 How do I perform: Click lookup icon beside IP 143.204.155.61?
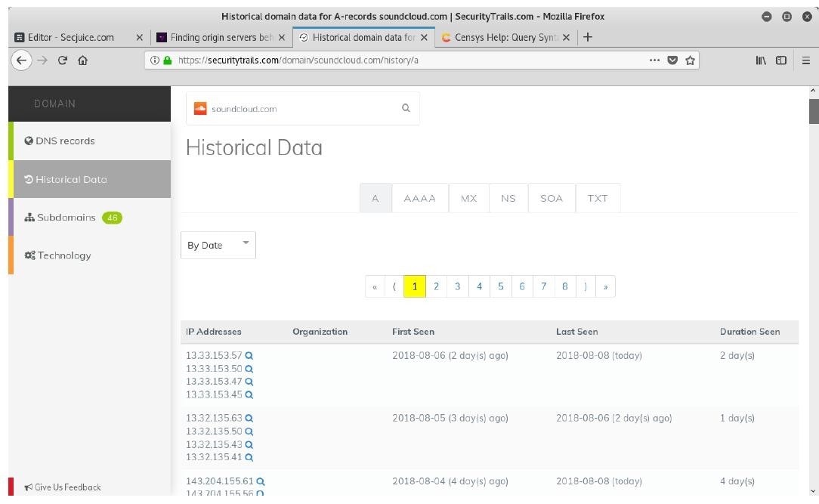261,481
